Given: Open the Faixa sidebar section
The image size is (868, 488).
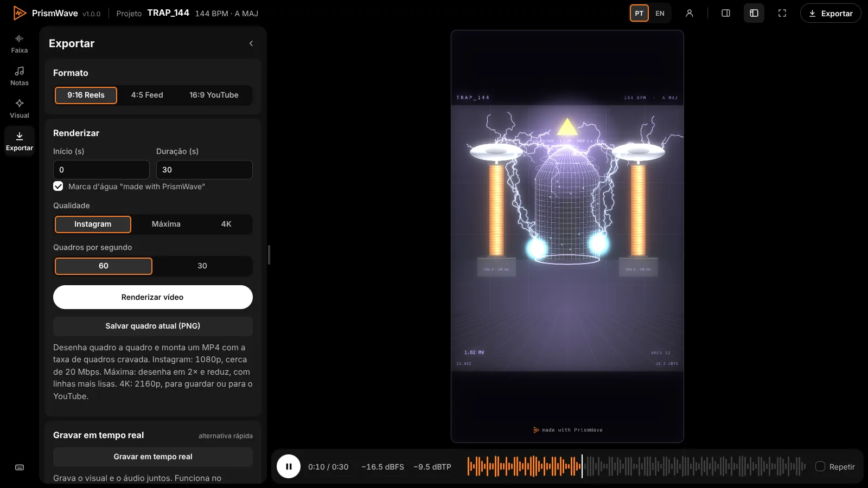Looking at the screenshot, I should (x=20, y=44).
